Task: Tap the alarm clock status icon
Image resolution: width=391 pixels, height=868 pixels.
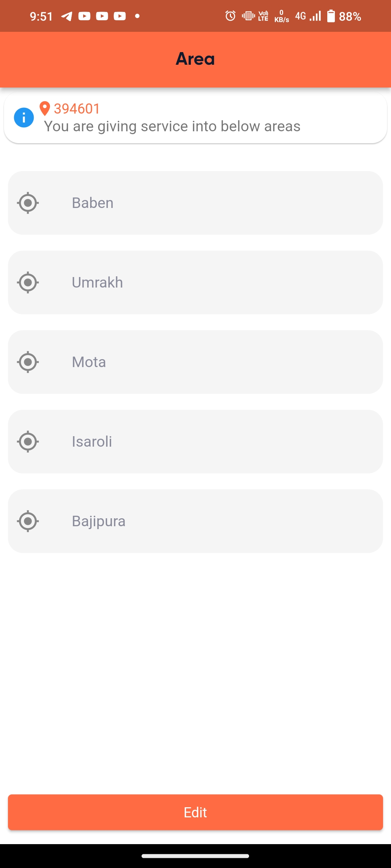Action: point(230,16)
